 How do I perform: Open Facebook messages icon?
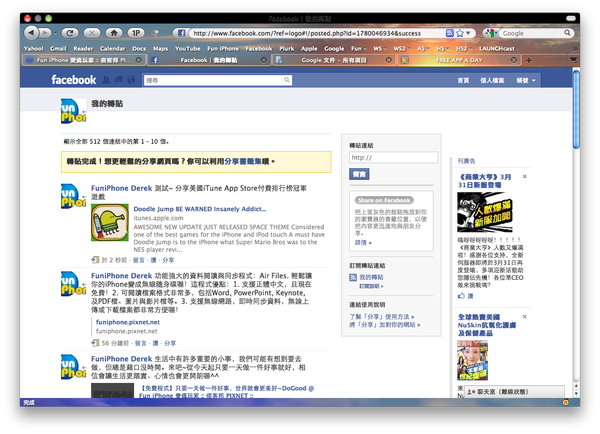tap(119, 80)
